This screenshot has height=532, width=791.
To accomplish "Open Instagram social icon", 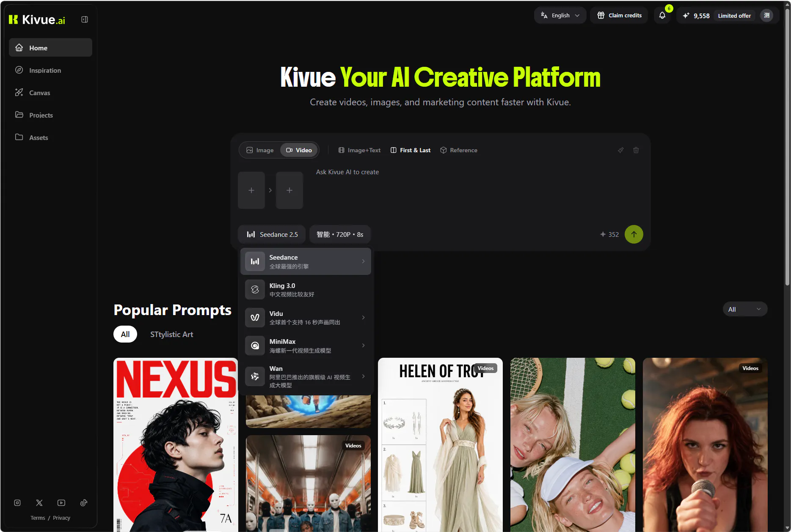I will coord(17,503).
